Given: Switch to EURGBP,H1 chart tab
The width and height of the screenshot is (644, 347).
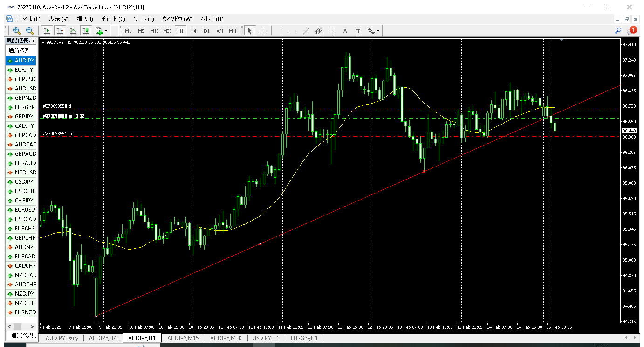Looking at the screenshot, I should tap(304, 338).
